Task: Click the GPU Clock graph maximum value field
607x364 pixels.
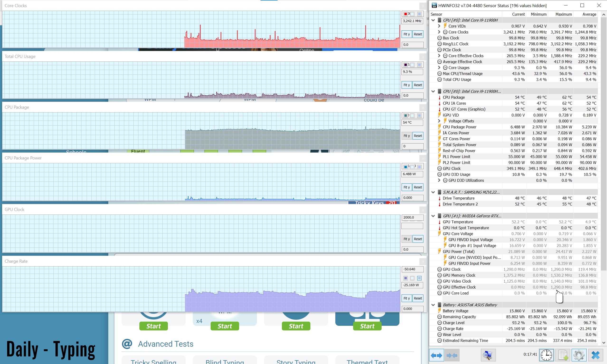Action: tap(412, 217)
